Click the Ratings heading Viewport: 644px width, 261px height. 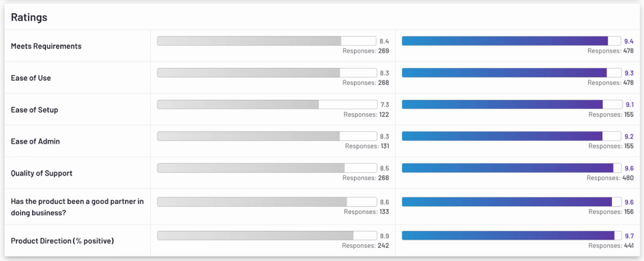[29, 18]
